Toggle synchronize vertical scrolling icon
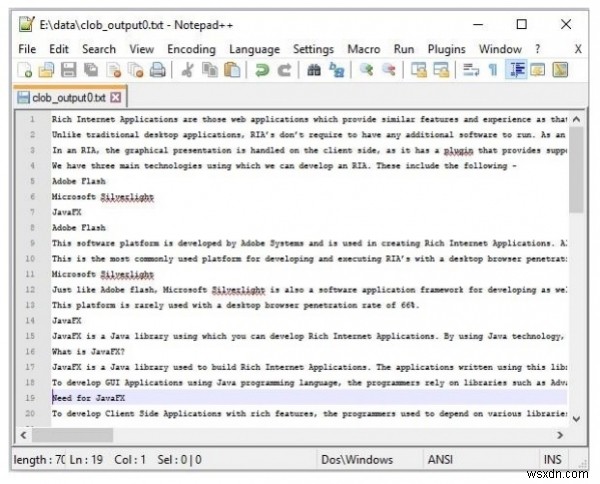600x484 pixels. pyautogui.click(x=419, y=70)
